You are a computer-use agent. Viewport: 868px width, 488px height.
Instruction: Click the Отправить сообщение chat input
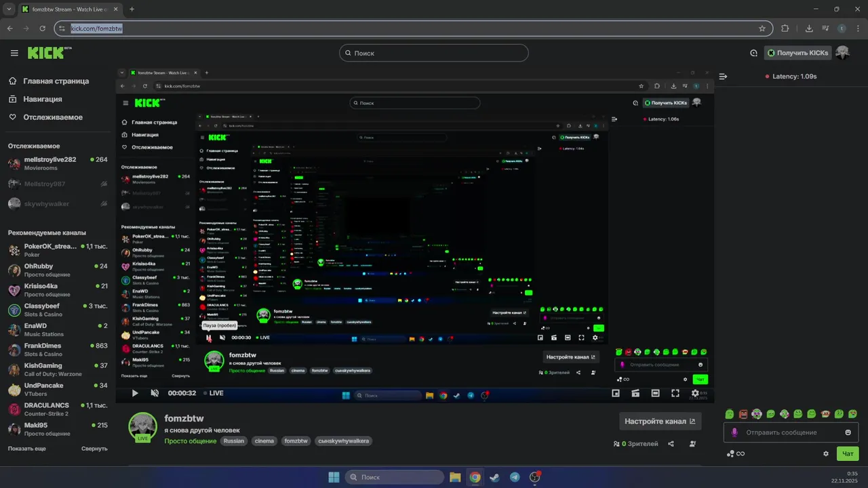coord(791,432)
